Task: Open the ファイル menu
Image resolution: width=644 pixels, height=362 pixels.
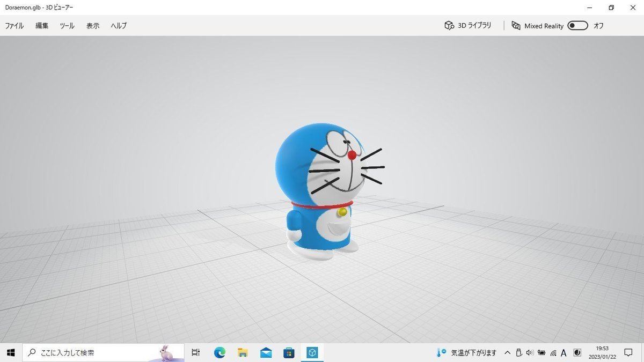Action: point(14,25)
